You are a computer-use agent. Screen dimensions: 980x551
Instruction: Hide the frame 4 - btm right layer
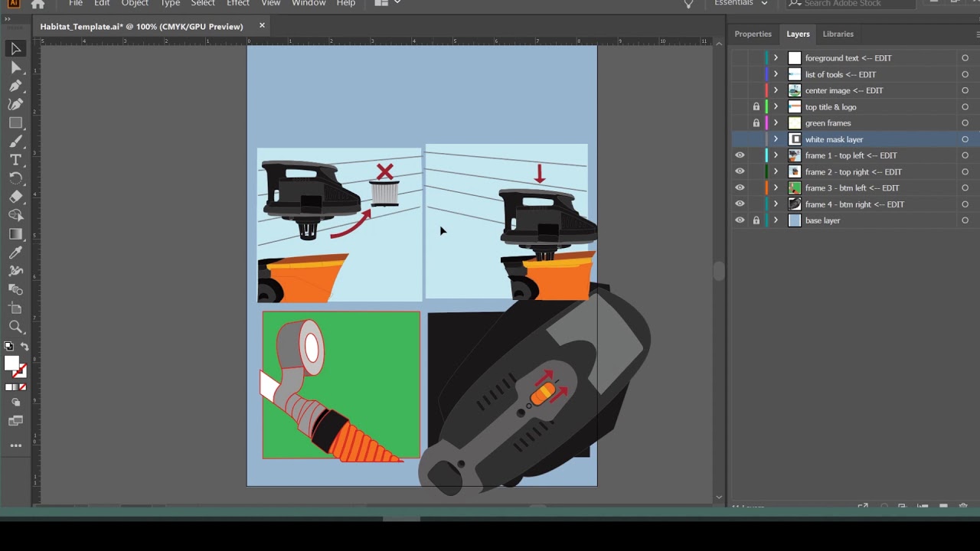click(740, 204)
